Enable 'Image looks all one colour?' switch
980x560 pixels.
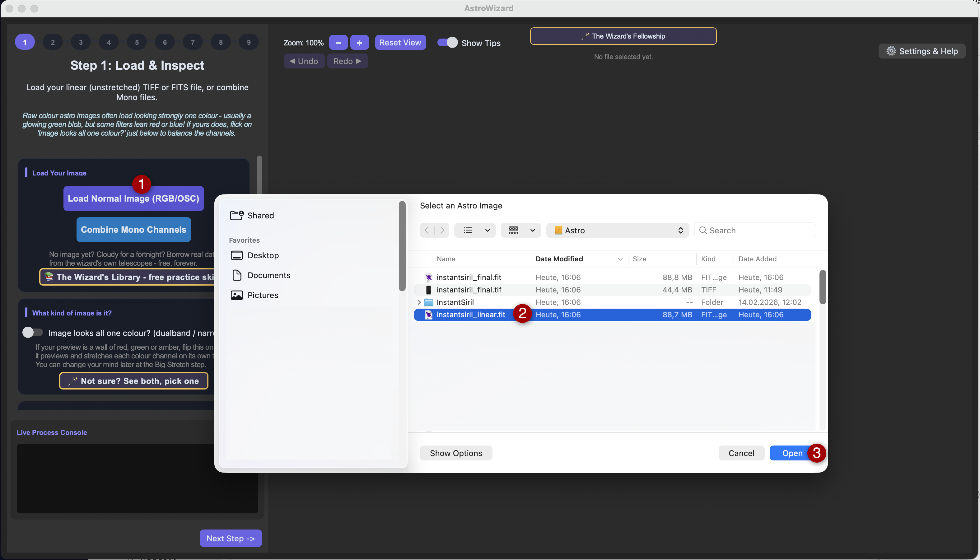(x=32, y=332)
